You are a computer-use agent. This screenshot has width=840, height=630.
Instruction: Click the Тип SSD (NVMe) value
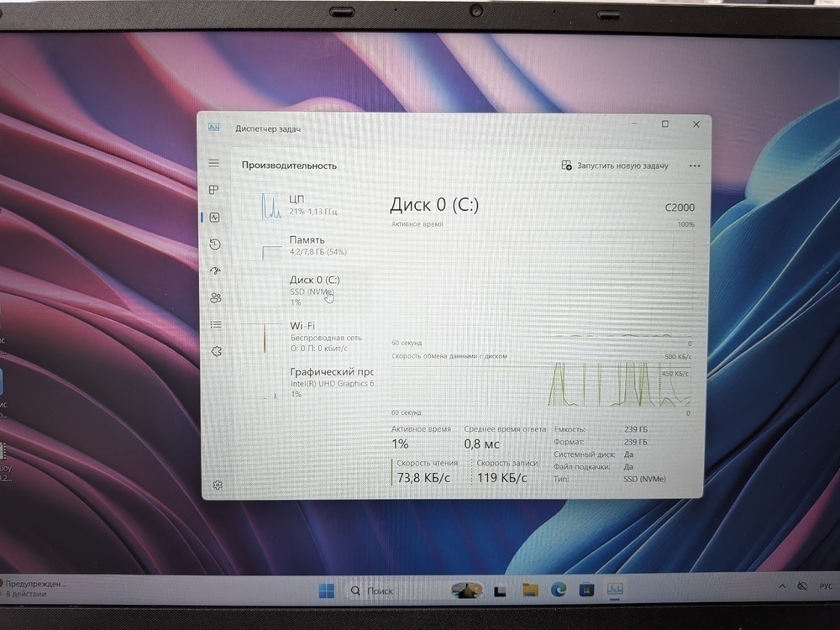point(644,479)
